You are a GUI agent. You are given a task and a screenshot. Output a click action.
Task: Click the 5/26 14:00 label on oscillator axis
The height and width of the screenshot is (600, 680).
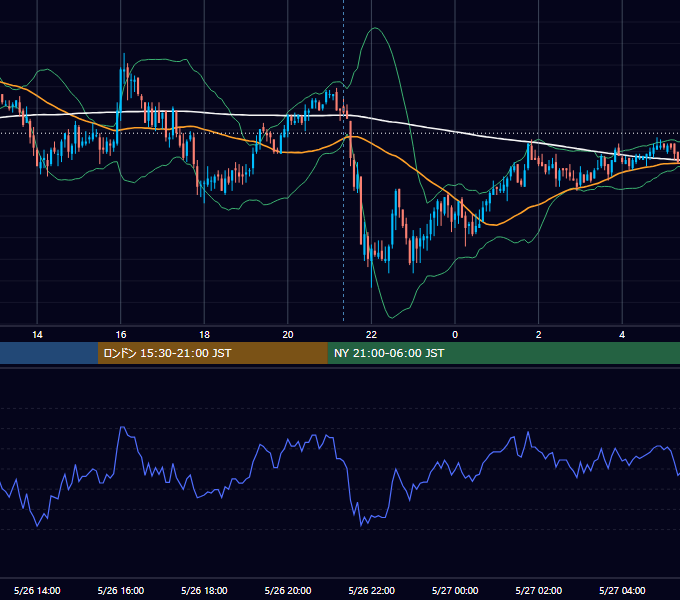[x=37, y=590]
